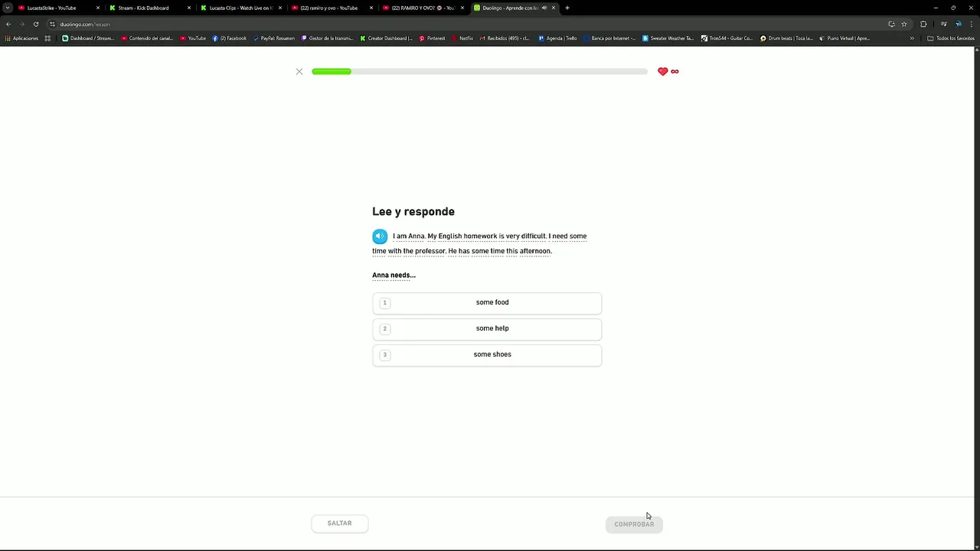Click the SALTAR skip button

(x=340, y=523)
